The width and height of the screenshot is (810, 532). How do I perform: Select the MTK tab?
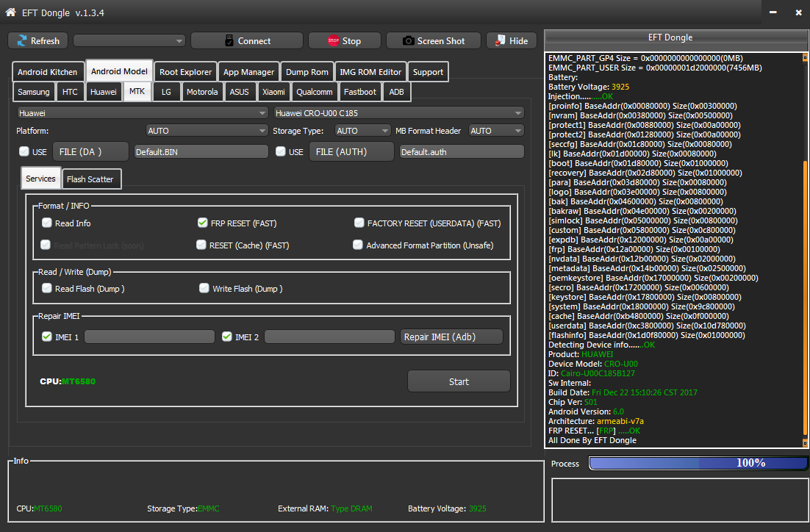click(x=137, y=91)
